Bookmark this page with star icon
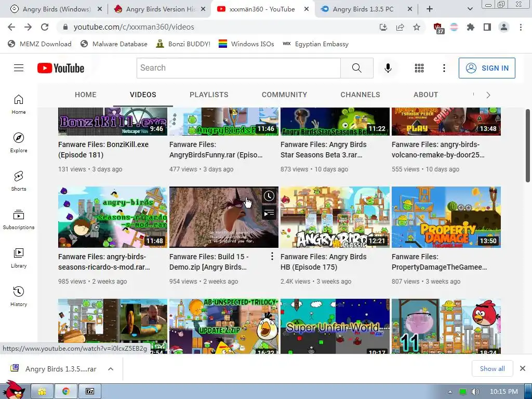 coord(417,27)
